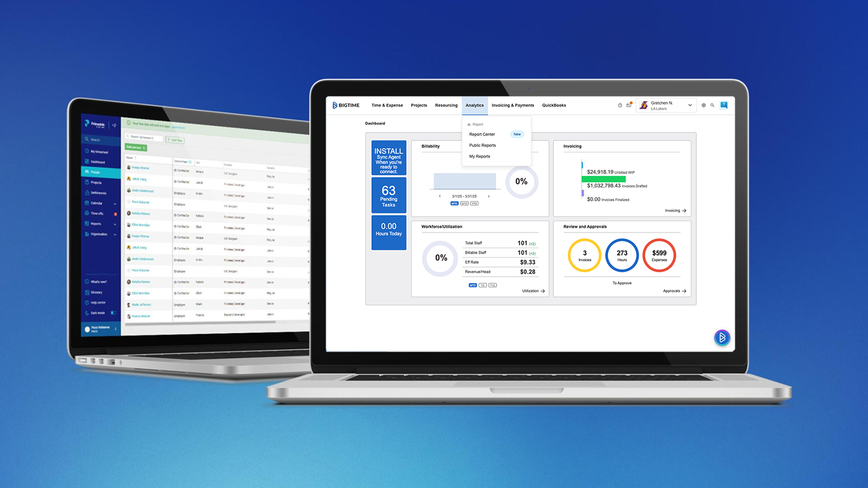Select T3 in the Workforce/Utilization card

pos(482,285)
